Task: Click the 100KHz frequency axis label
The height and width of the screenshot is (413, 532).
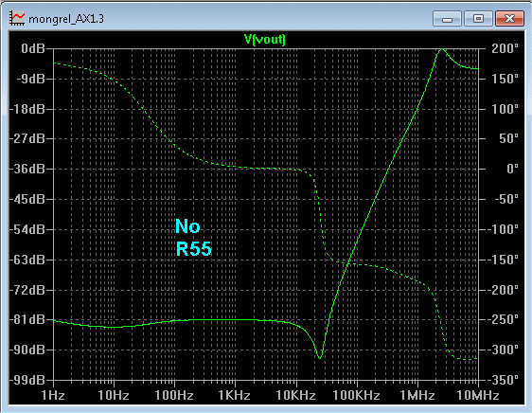Action: coord(356,395)
